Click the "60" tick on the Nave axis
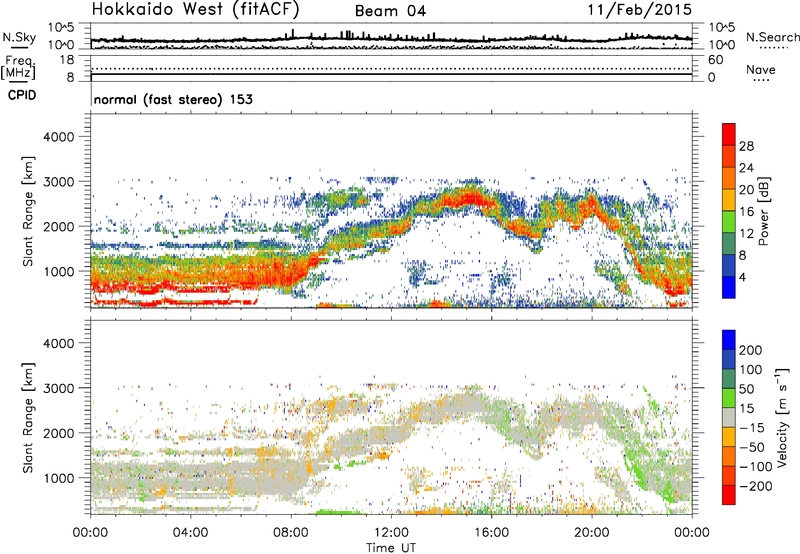 pyautogui.click(x=715, y=60)
